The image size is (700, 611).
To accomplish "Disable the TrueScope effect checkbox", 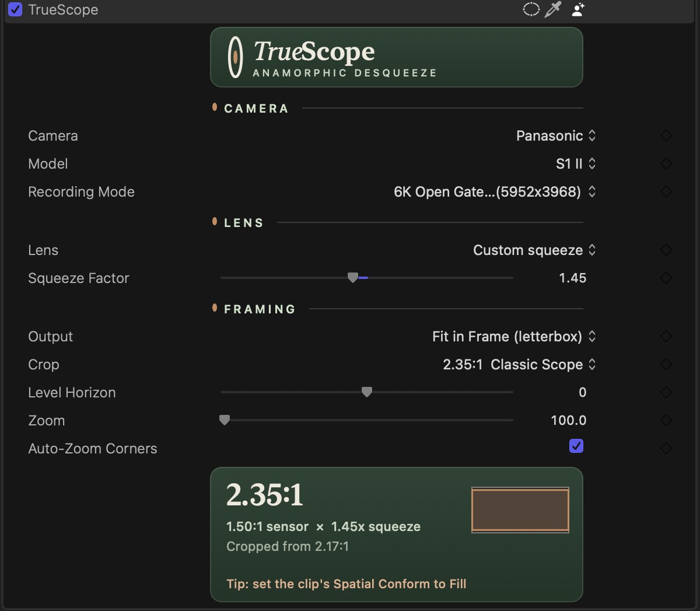I will tap(15, 9).
